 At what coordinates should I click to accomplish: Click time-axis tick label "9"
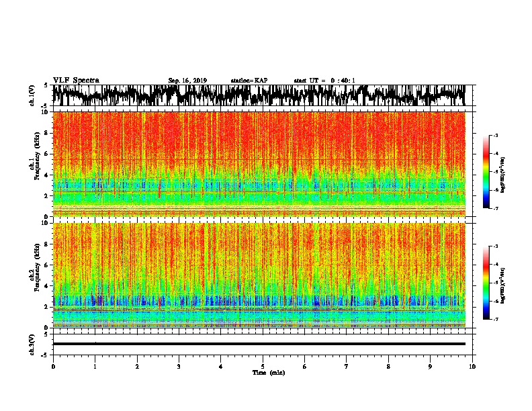coord(430,367)
